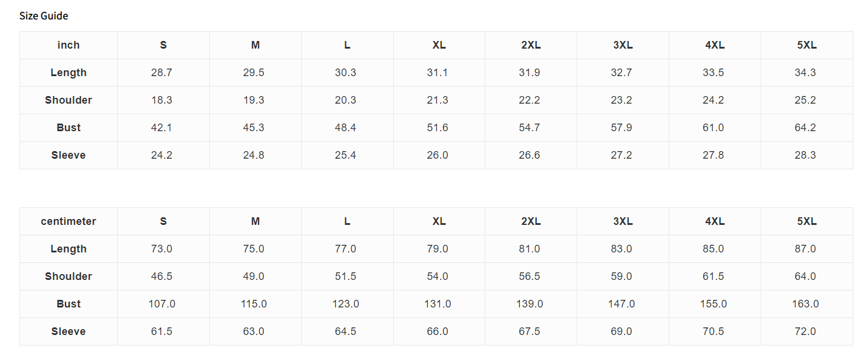This screenshot has width=868, height=359.
Task: Select the Bust row label in inch table
Action: tap(69, 128)
